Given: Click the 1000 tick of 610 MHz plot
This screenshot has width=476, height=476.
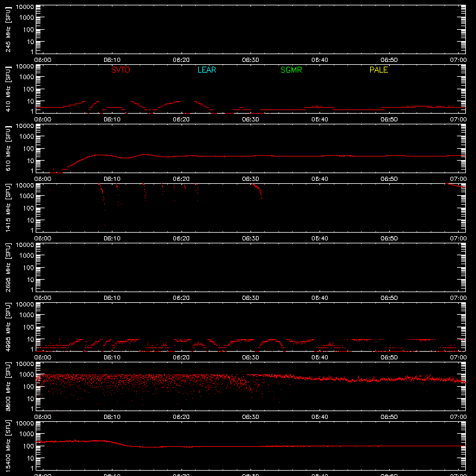Looking at the screenshot, I should click(x=26, y=137).
